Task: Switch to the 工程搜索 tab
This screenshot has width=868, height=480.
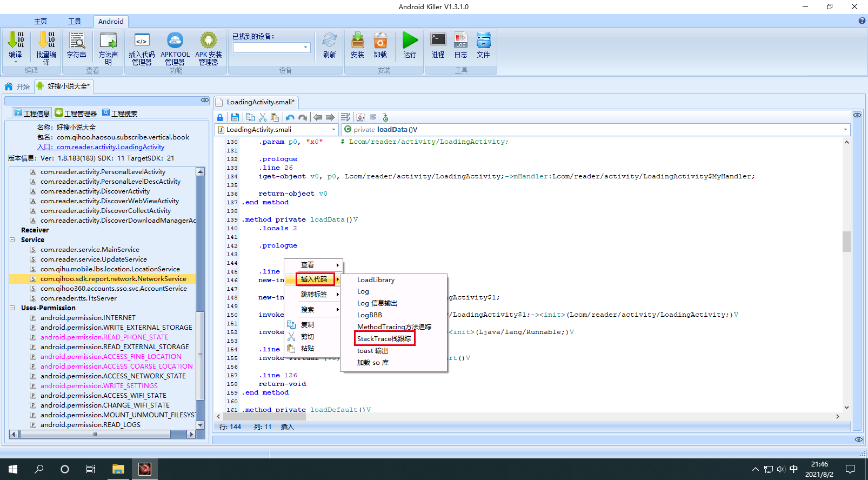Action: (x=120, y=114)
